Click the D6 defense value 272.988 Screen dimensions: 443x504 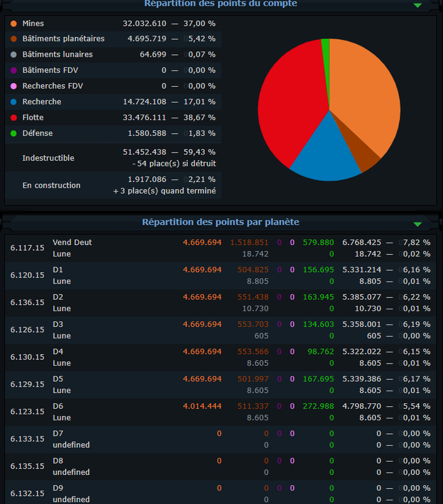coord(318,406)
